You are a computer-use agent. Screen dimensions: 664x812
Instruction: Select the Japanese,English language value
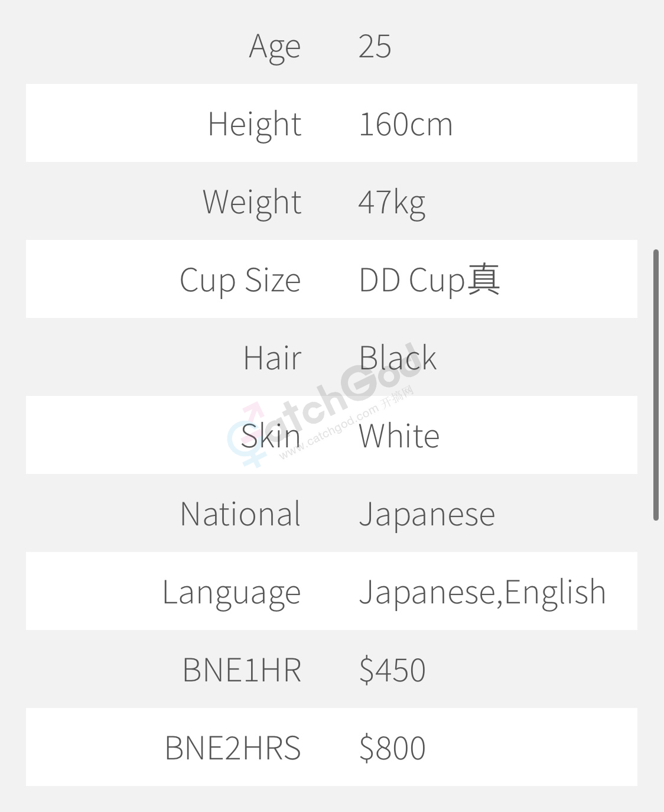click(x=482, y=592)
